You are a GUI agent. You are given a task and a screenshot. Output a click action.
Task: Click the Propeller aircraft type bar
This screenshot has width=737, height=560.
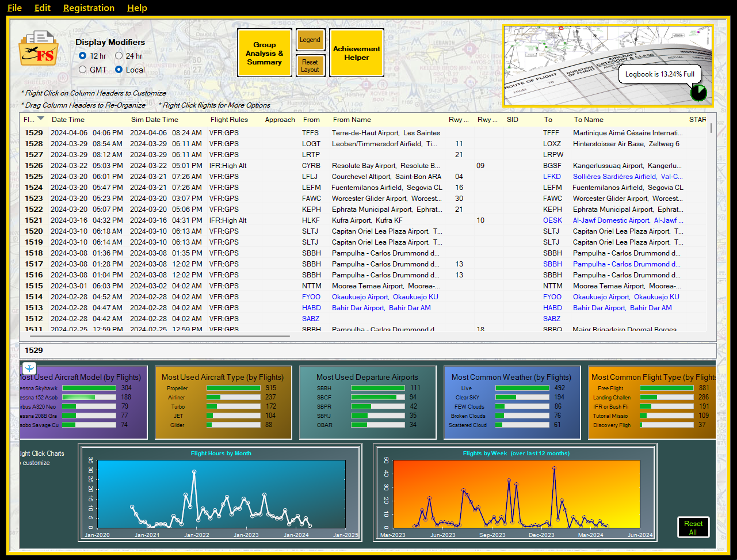233,388
